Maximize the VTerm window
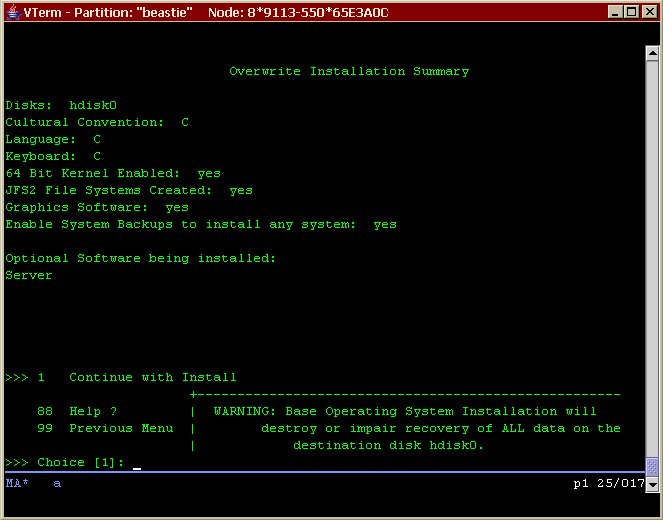Screen dimensions: 663x520 (x=630, y=12)
